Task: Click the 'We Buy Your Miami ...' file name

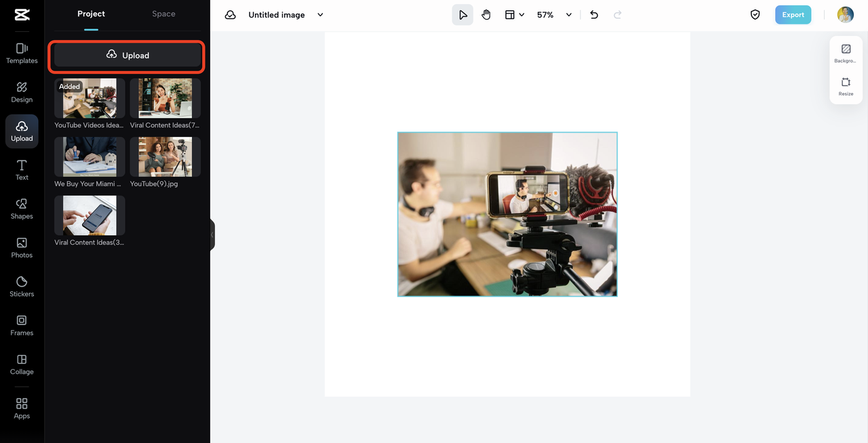Action: tap(87, 184)
